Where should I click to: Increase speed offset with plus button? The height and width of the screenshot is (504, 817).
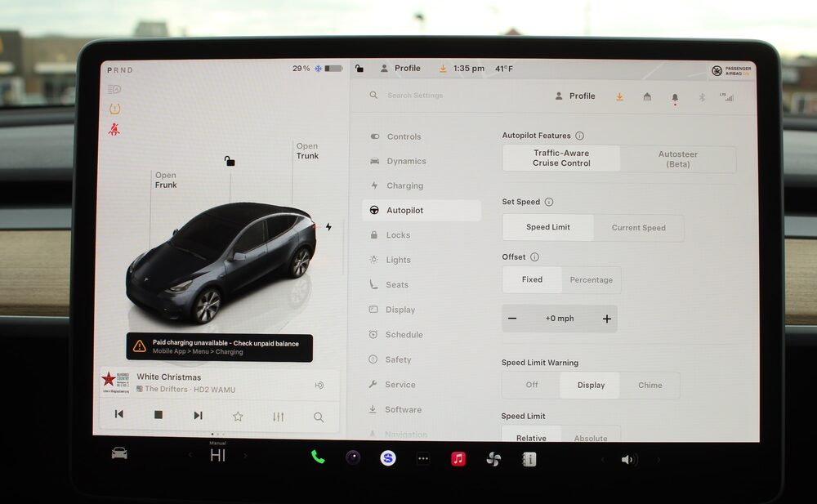pos(606,319)
